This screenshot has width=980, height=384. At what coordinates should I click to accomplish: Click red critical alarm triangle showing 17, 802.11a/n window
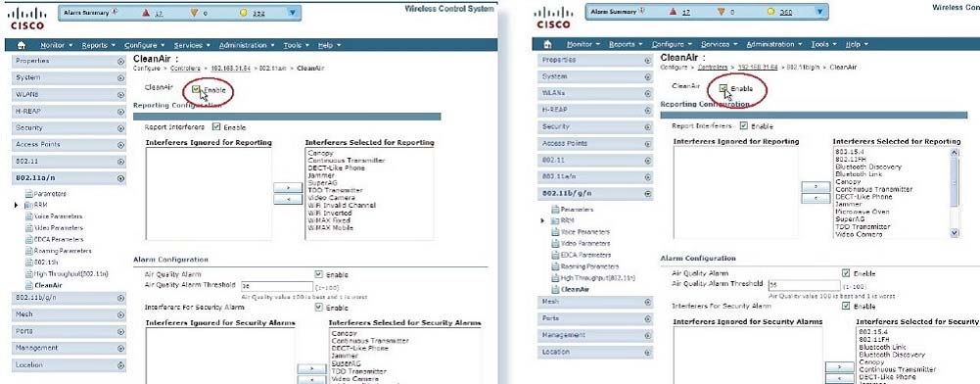tap(146, 13)
